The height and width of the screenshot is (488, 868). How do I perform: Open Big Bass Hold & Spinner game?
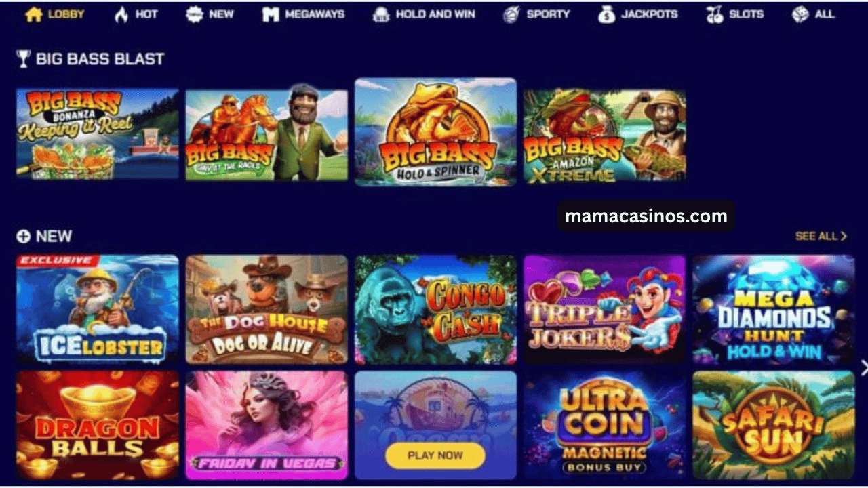tap(435, 131)
